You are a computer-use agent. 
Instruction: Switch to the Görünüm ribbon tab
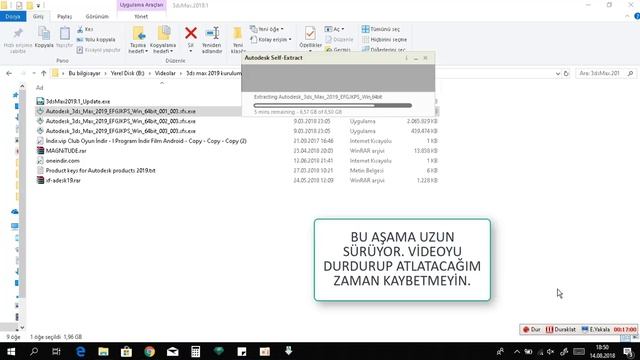tap(97, 16)
